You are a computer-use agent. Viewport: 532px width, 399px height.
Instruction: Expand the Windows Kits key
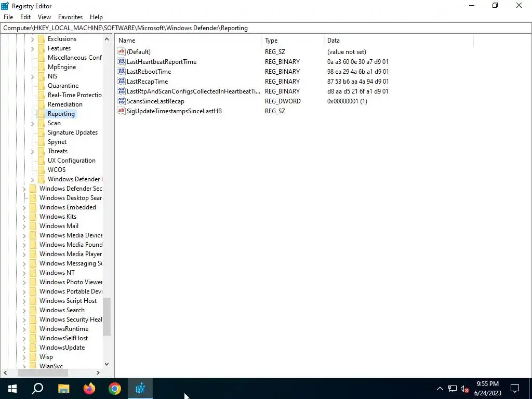(x=24, y=217)
